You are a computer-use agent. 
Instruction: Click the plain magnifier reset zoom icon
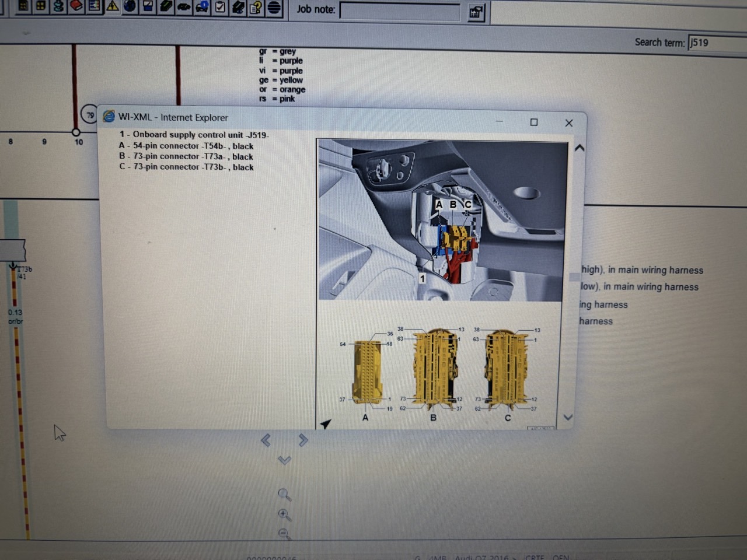pos(284,495)
